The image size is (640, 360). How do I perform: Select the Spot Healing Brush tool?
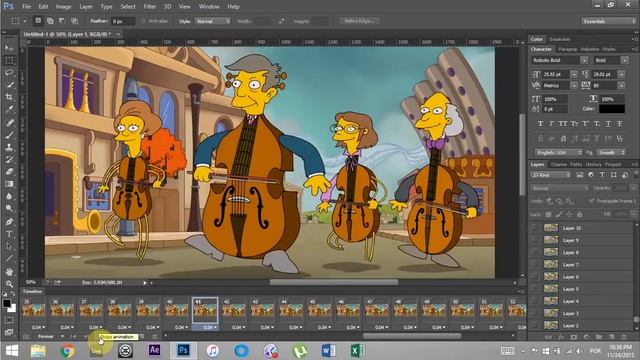pos(9,122)
